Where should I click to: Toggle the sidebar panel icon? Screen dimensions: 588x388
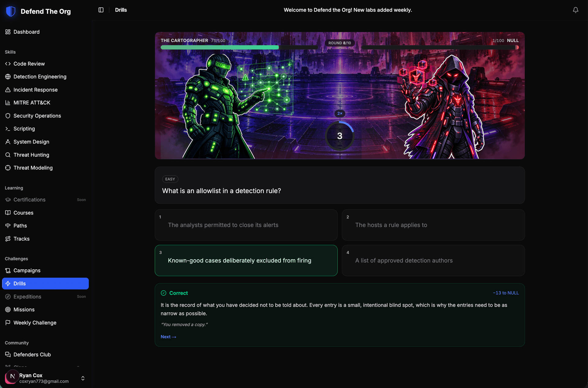coord(101,10)
